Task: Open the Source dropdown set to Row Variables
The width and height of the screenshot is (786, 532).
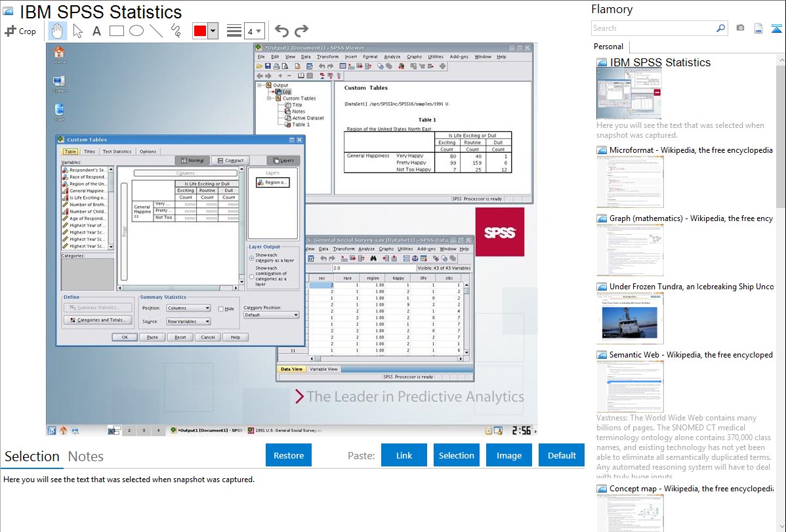Action: tap(188, 321)
